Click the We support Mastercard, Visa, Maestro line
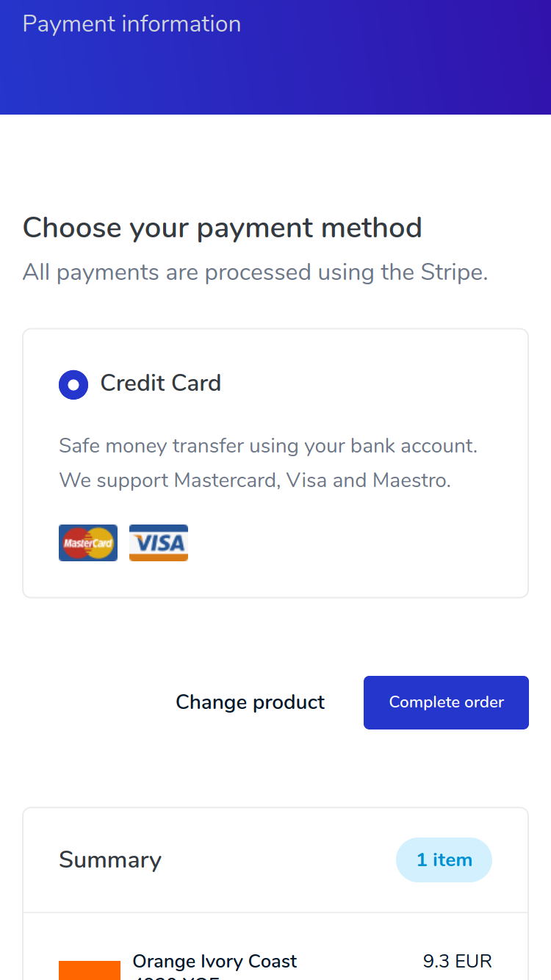551x980 pixels. [x=255, y=480]
